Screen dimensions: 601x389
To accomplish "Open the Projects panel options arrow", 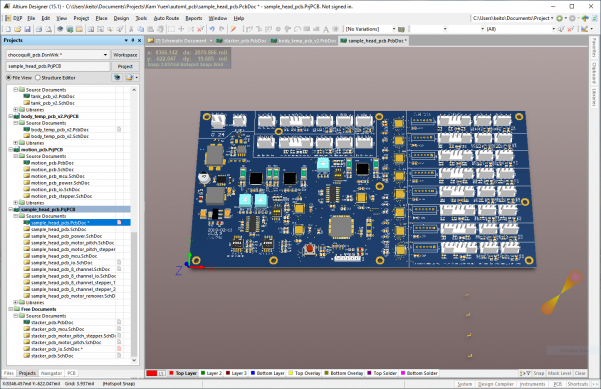I will click(126, 40).
